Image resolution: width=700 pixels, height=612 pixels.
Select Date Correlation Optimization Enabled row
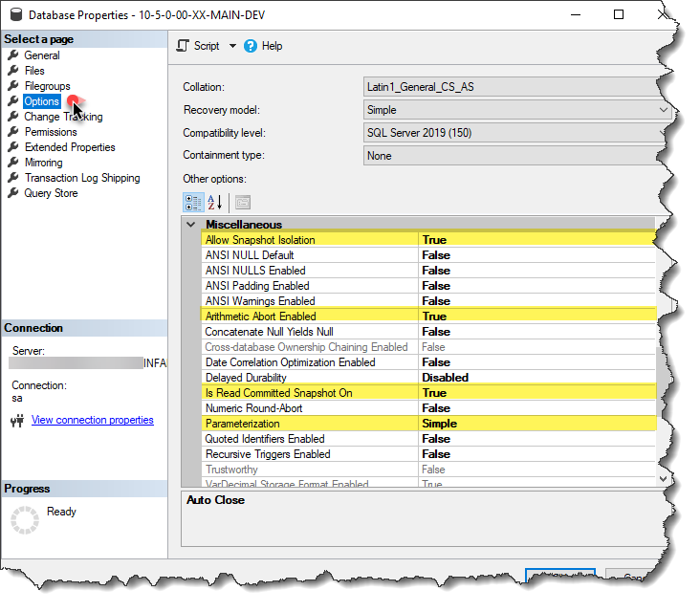428,362
